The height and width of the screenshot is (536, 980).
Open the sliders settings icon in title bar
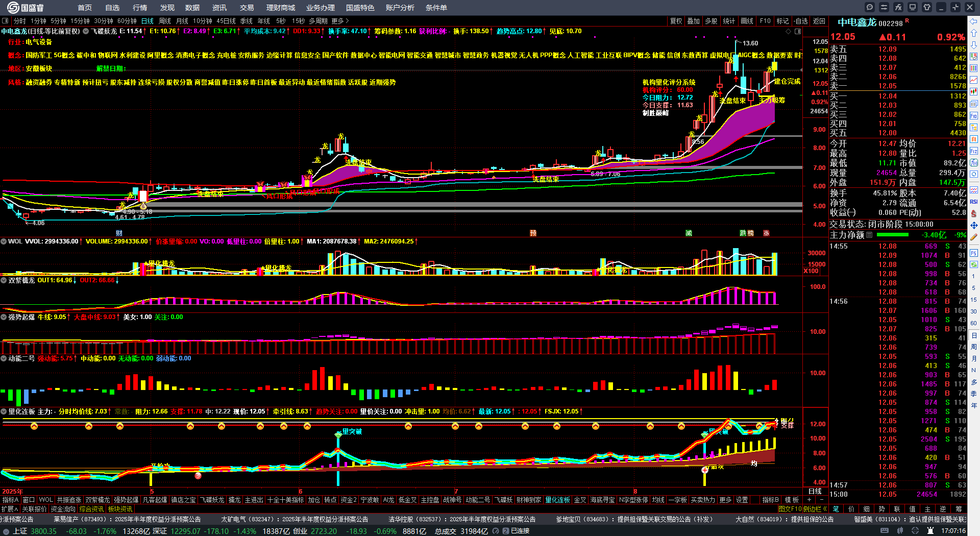coord(884,7)
